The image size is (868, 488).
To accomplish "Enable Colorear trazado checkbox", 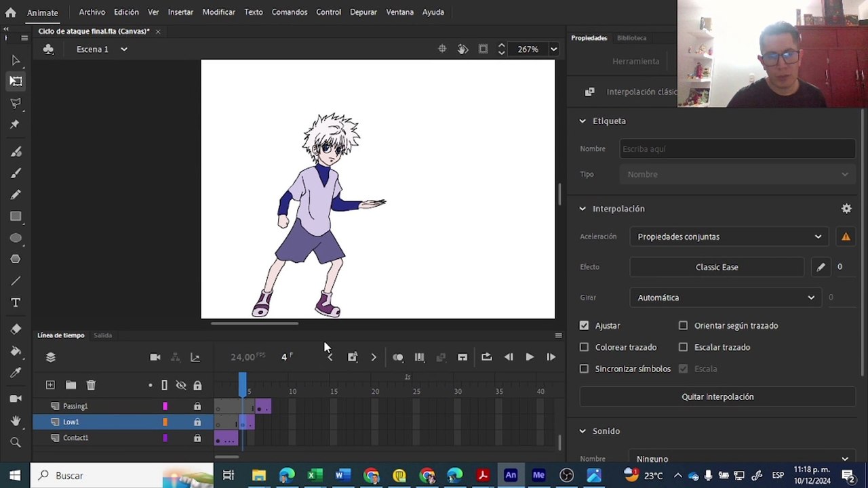I will click(584, 347).
